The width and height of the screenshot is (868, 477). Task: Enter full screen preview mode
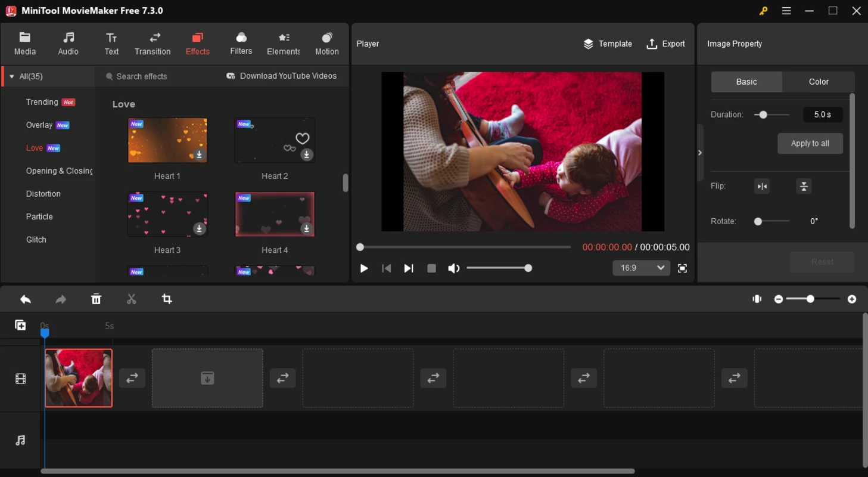(682, 268)
